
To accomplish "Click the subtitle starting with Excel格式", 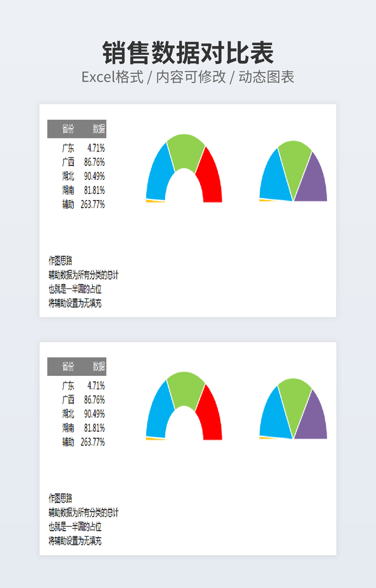I will pos(188,77).
